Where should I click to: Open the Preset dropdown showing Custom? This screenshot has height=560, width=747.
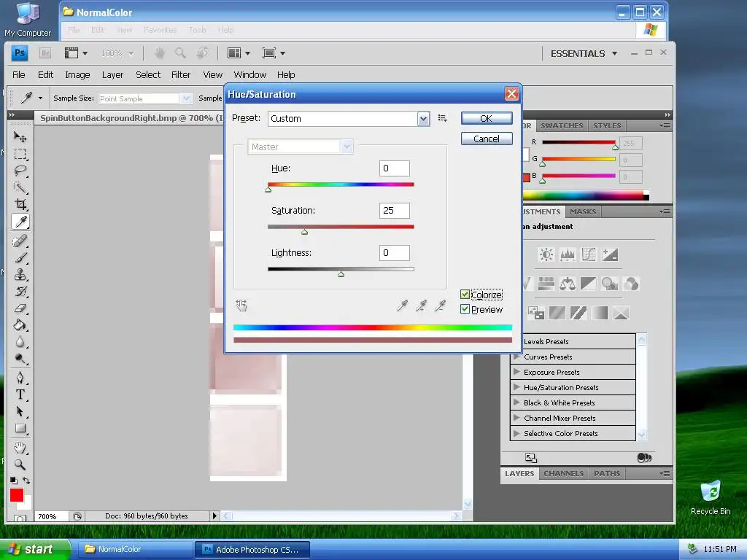[349, 119]
